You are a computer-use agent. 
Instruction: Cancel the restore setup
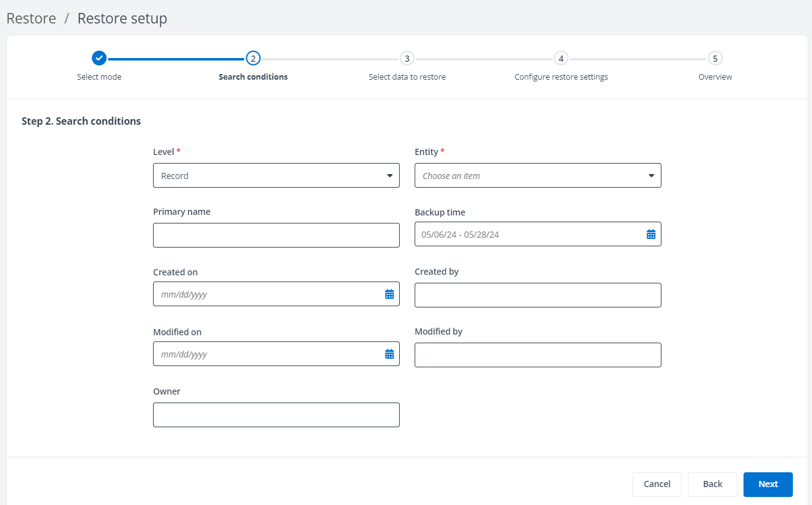pos(657,484)
